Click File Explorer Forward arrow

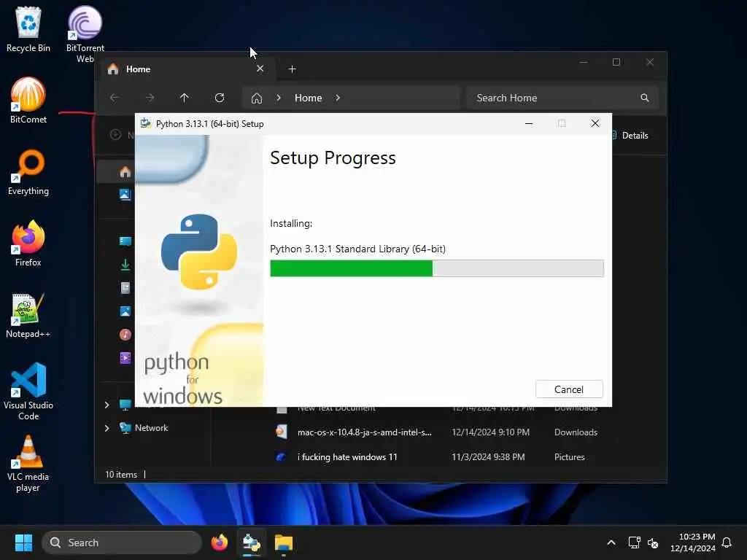pyautogui.click(x=150, y=98)
